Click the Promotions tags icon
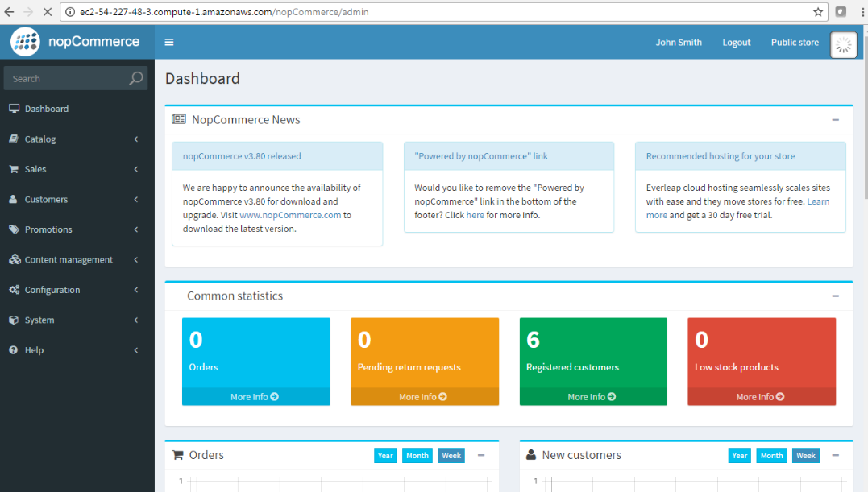The width and height of the screenshot is (868, 492). click(x=14, y=229)
